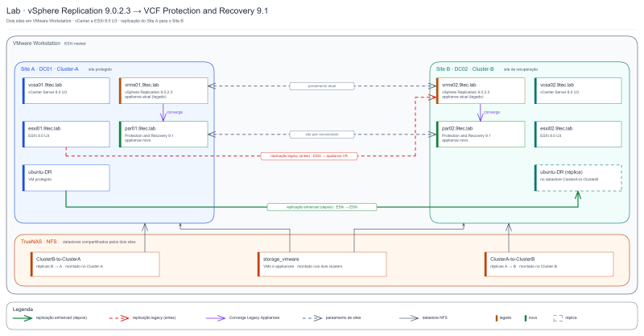This screenshot has height=336, width=644.
Task: Click the vcsa02.9tec.lab vCenter box
Action: pyautogui.click(x=578, y=90)
